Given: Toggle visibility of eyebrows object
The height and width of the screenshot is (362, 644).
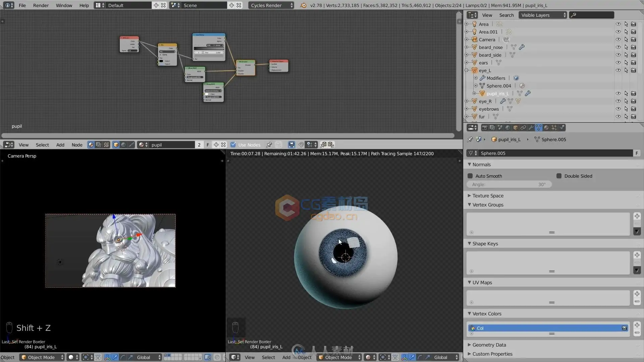Looking at the screenshot, I should tap(618, 109).
